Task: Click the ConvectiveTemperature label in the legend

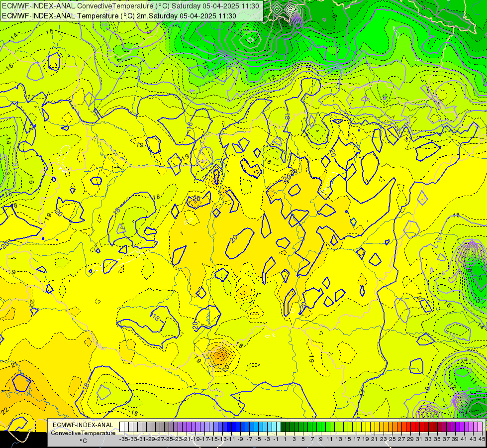Action: (x=83, y=433)
